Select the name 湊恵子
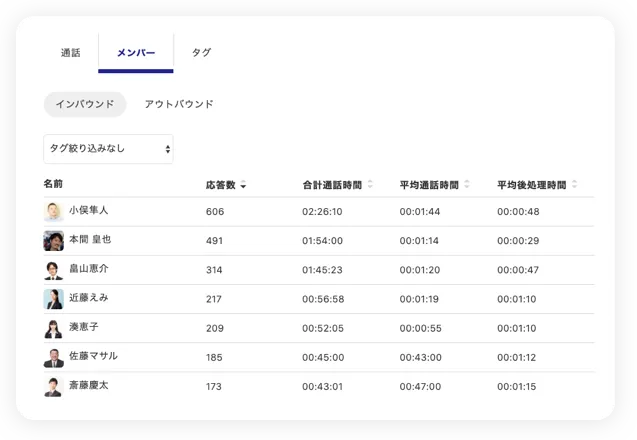 (x=84, y=327)
